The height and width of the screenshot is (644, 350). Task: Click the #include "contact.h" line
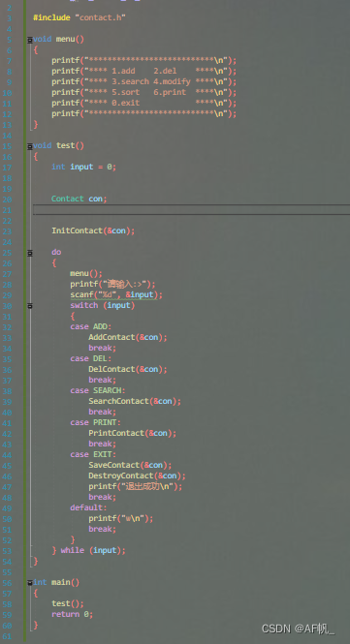click(80, 17)
